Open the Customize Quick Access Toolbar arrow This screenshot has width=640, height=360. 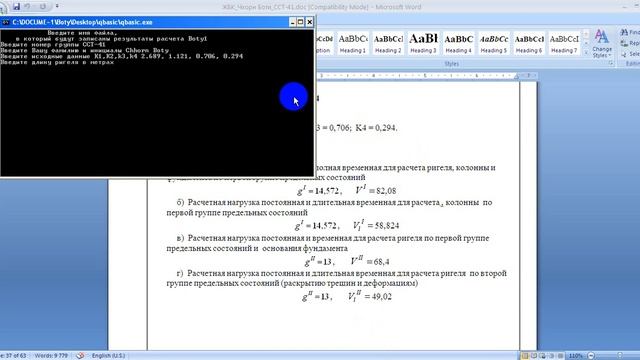click(x=57, y=6)
